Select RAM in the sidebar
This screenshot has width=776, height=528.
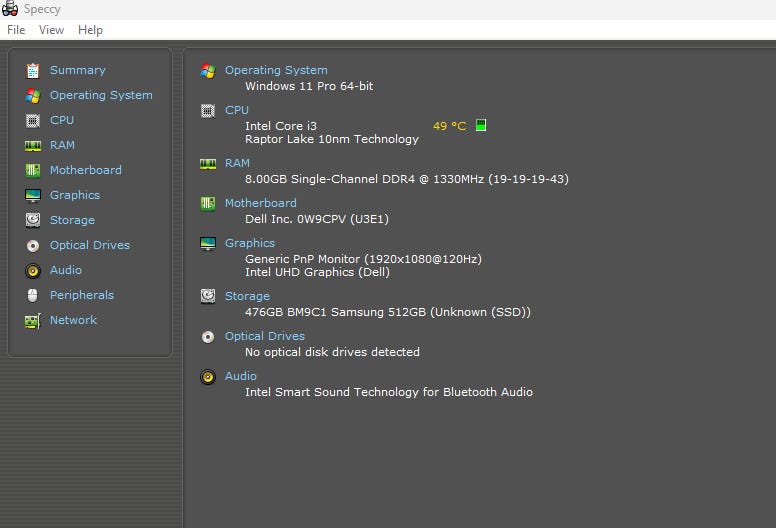click(x=62, y=145)
